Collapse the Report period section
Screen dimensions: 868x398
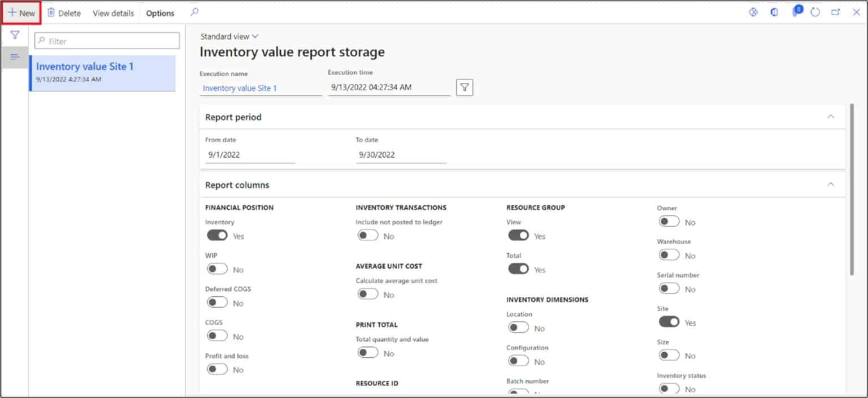[x=831, y=115]
